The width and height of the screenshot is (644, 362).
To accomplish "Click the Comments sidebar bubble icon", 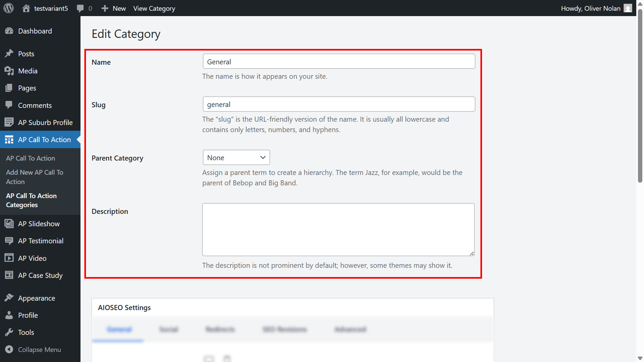I will [x=9, y=105].
